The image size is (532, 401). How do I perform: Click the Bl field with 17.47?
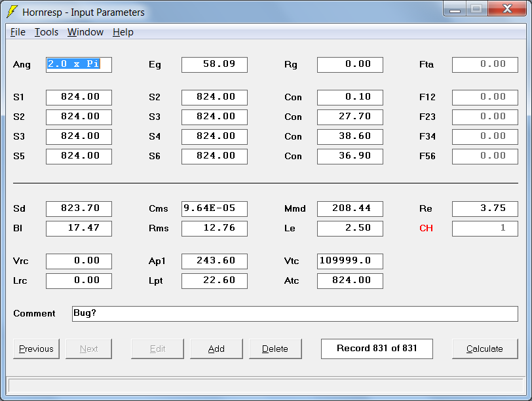79,229
